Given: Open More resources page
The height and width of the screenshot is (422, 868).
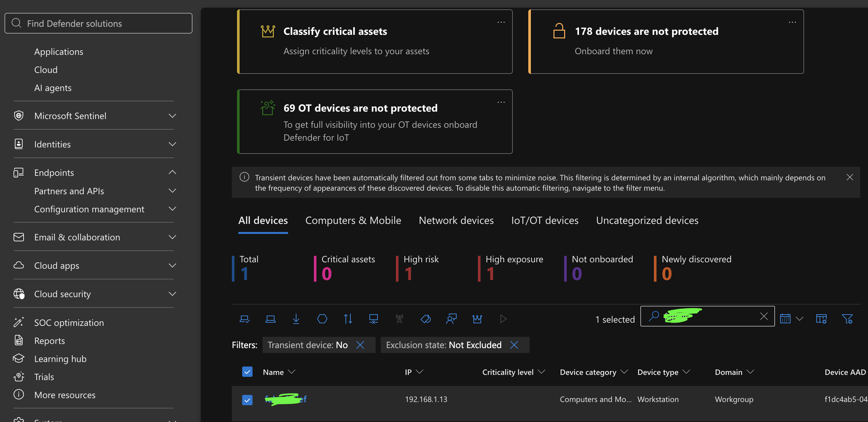Looking at the screenshot, I should [x=65, y=395].
